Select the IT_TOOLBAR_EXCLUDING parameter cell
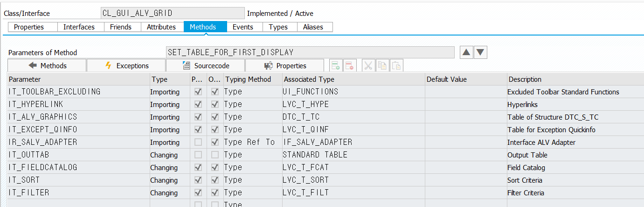The height and width of the screenshot is (207, 644). click(x=78, y=92)
